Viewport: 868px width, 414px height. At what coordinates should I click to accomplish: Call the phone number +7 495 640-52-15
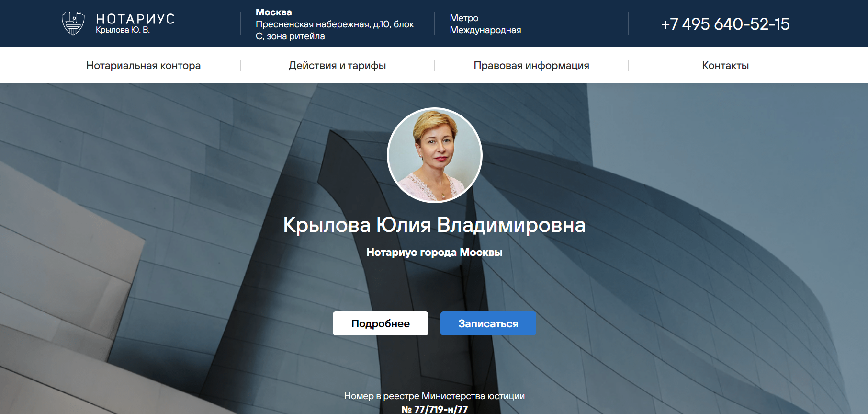click(725, 24)
